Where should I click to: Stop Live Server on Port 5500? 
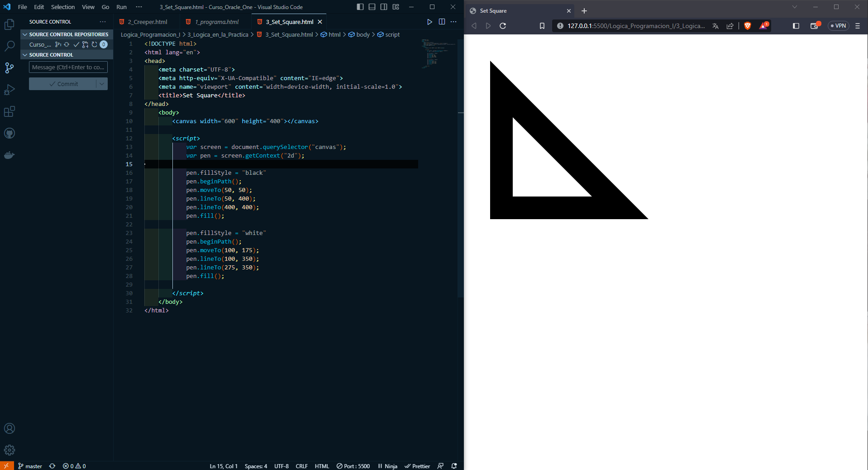353,466
